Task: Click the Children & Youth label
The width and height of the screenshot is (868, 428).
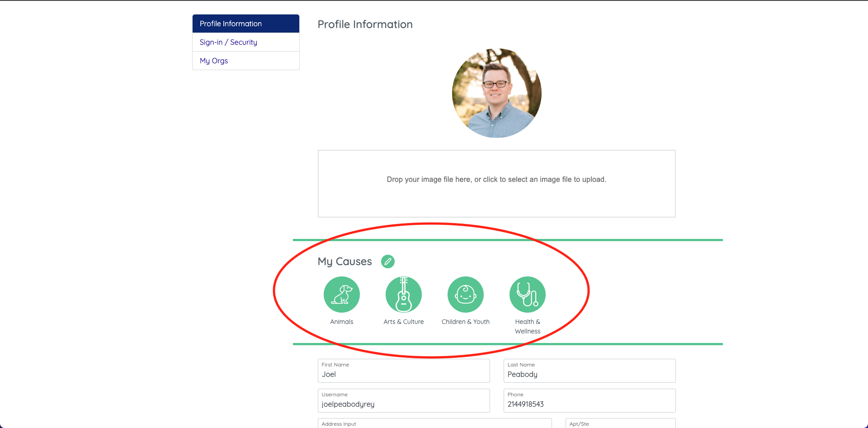Action: (x=466, y=322)
